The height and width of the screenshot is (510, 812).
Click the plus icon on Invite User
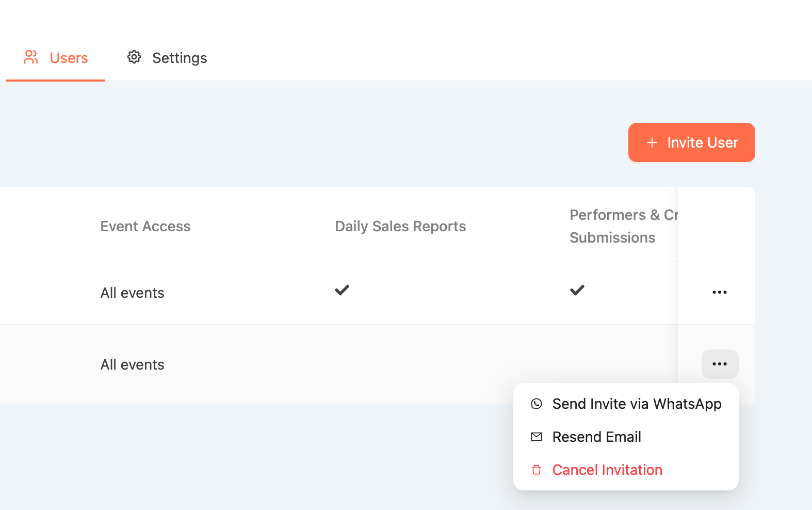[x=652, y=142]
